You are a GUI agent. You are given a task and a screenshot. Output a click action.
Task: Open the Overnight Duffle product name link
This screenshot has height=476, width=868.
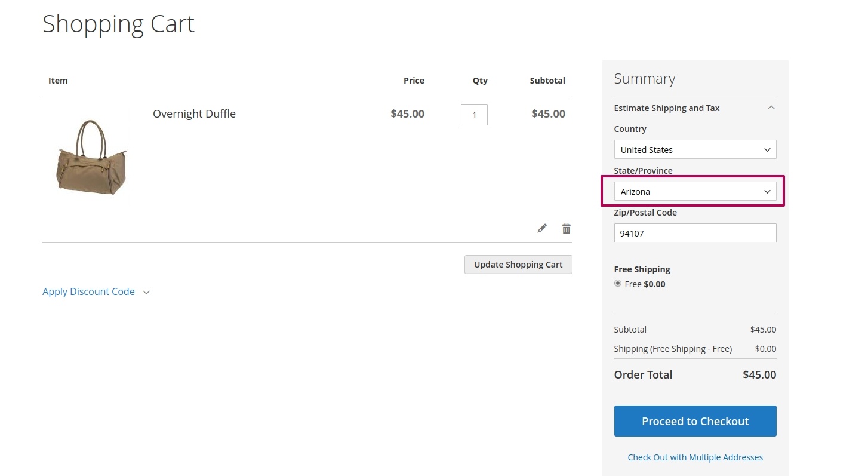point(194,114)
